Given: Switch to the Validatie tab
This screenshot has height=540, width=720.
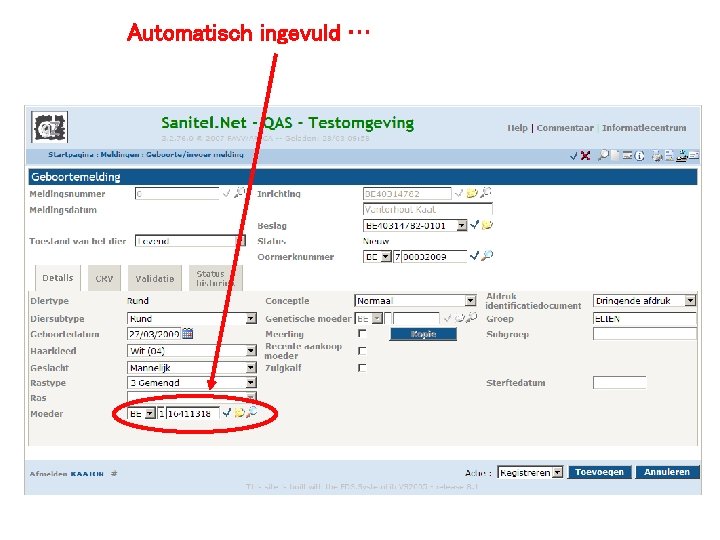Looking at the screenshot, I should tap(155, 278).
